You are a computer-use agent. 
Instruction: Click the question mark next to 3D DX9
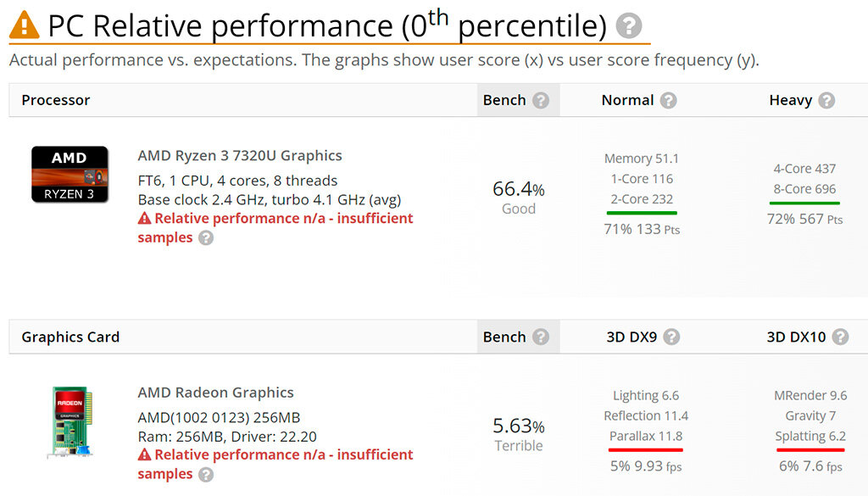point(671,337)
